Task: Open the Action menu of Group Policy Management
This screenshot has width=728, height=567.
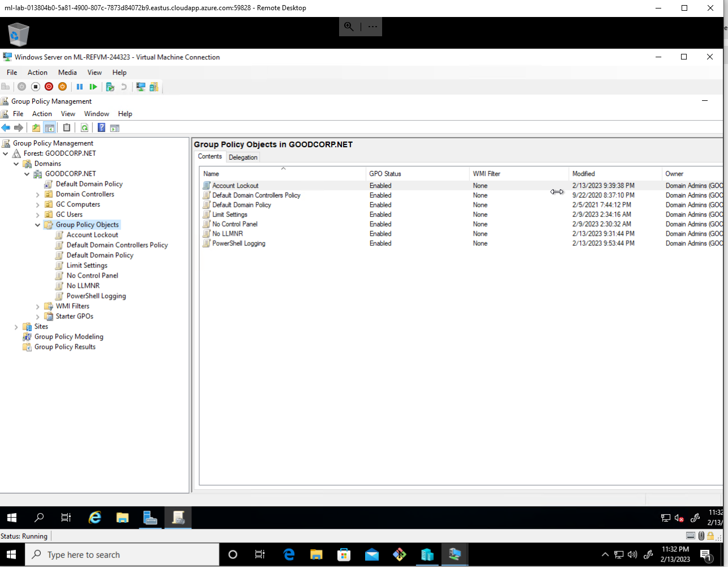Action: (42, 114)
